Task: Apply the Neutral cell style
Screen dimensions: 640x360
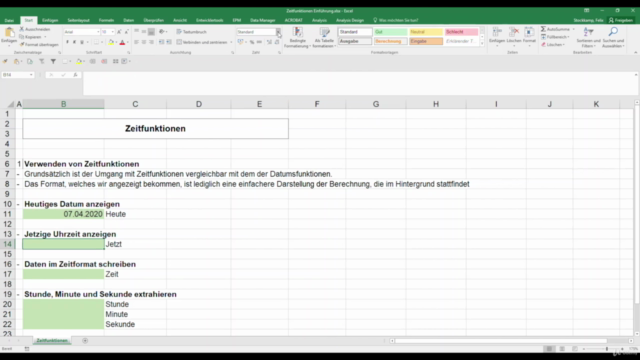Action: (426, 32)
